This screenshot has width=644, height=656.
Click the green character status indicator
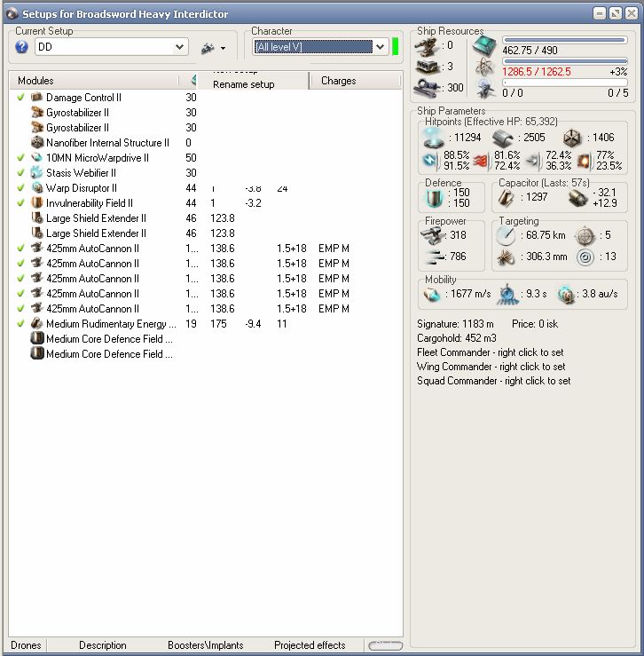396,46
